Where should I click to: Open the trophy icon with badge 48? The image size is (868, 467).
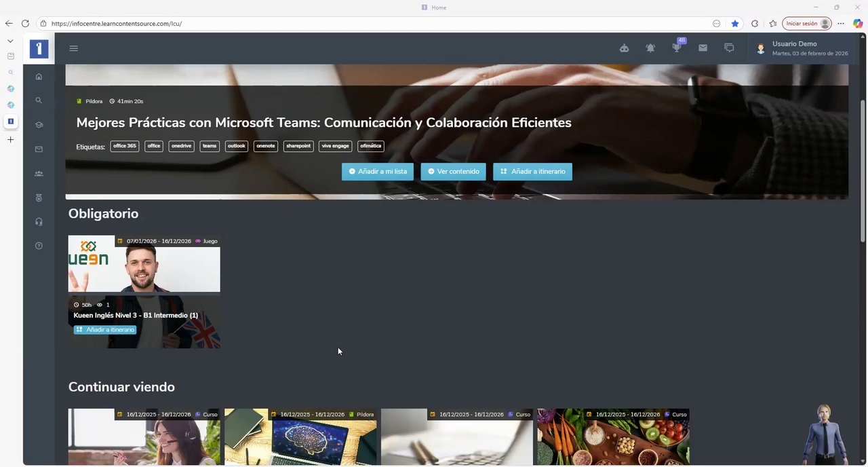(677, 47)
